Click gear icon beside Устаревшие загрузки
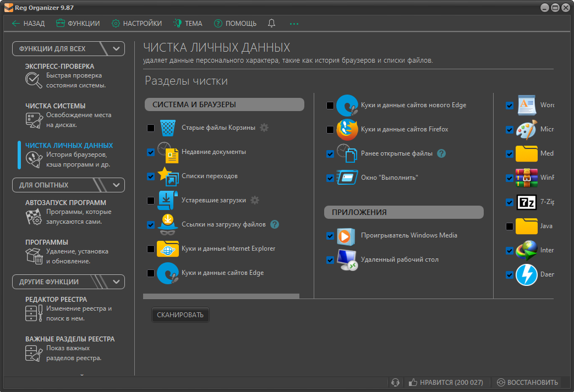Image resolution: width=574 pixels, height=392 pixels. coord(254,200)
